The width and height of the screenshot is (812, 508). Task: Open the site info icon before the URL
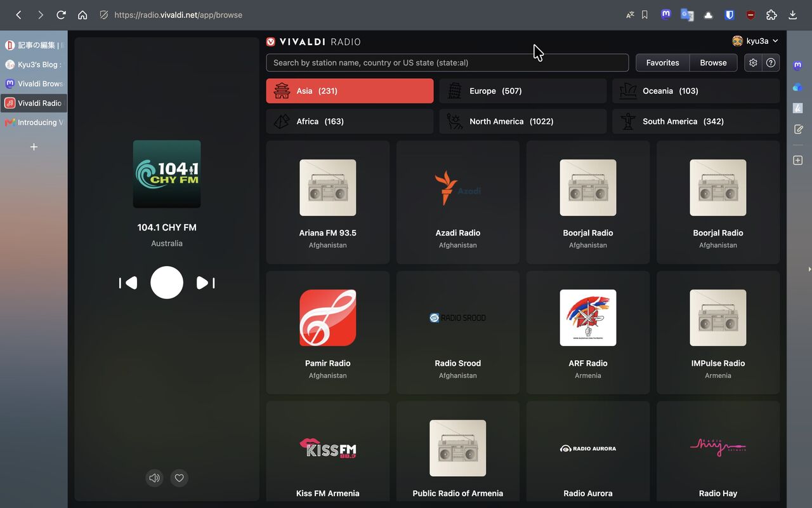(103, 15)
